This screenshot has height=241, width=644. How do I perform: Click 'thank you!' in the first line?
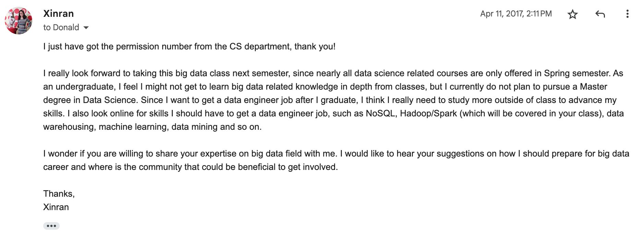pyautogui.click(x=314, y=46)
